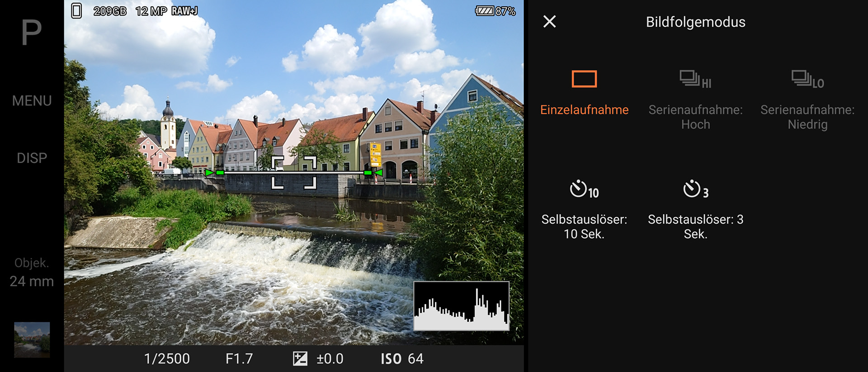Tap the battery status icon
Viewport: 868px width, 372px height.
pos(485,11)
